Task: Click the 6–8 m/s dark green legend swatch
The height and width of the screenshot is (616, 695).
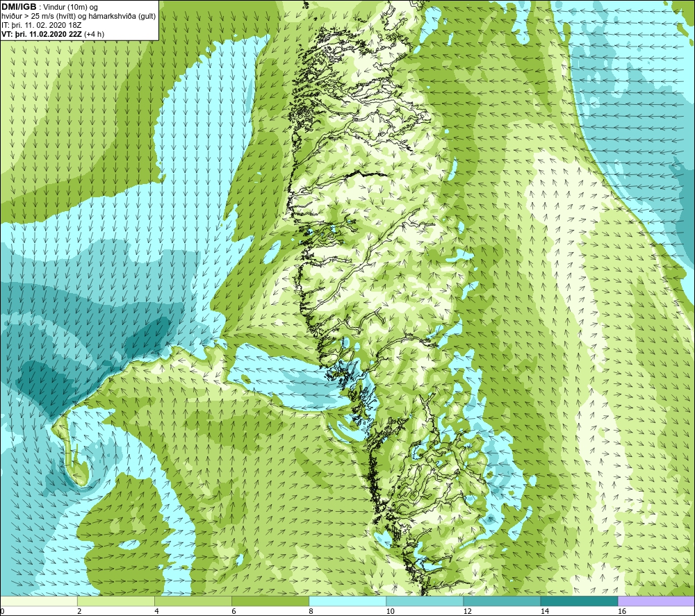Action: [270, 601]
